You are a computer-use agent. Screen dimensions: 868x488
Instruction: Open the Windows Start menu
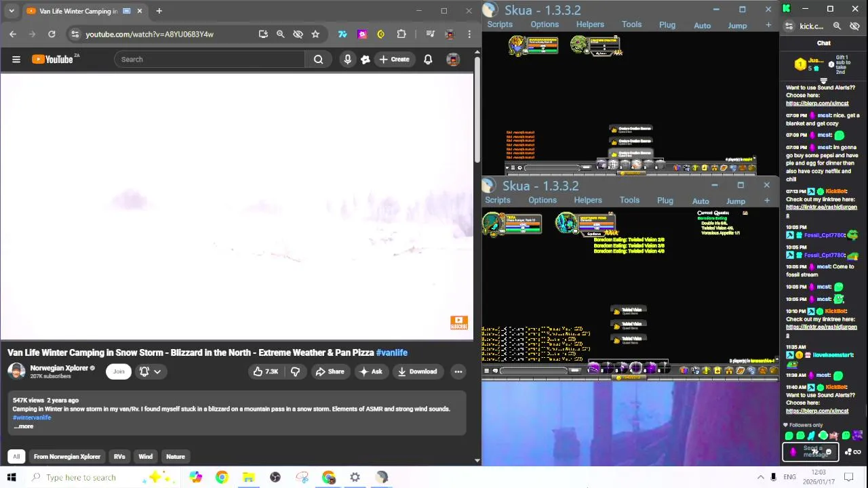coord(12,477)
